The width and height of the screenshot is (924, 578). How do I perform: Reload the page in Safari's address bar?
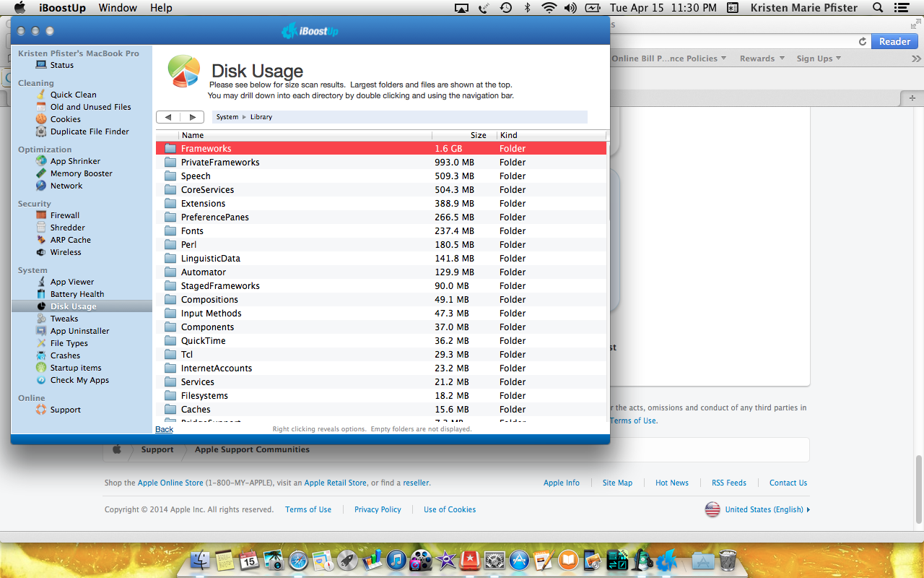point(862,42)
